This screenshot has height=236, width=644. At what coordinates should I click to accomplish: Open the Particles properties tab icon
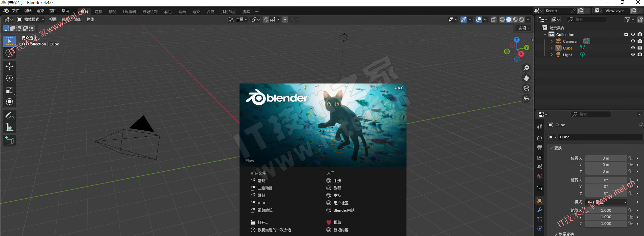[x=540, y=219]
